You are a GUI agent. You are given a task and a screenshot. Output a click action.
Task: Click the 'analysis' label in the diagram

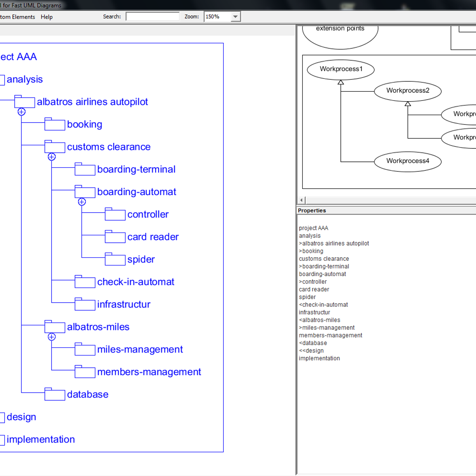coord(25,79)
